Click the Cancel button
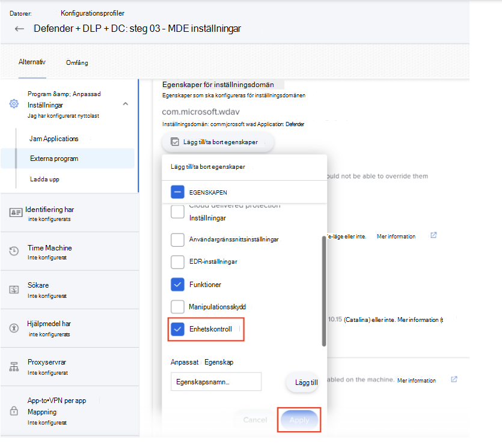502x448 pixels. [x=255, y=420]
